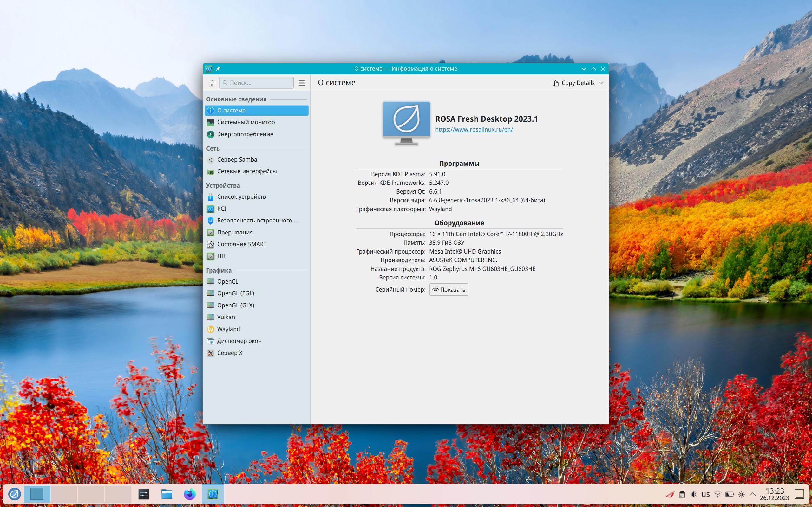
Task: Open the rosalinux.ru website link
Action: 474,129
